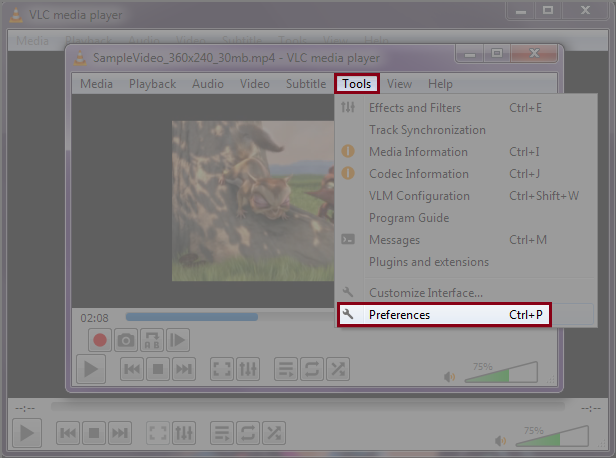Adjust the front window volume slider
This screenshot has height=458, width=616.
pyautogui.click(x=501, y=372)
